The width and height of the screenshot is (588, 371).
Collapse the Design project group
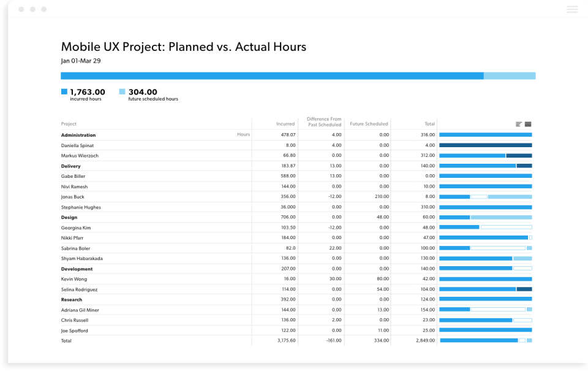69,217
